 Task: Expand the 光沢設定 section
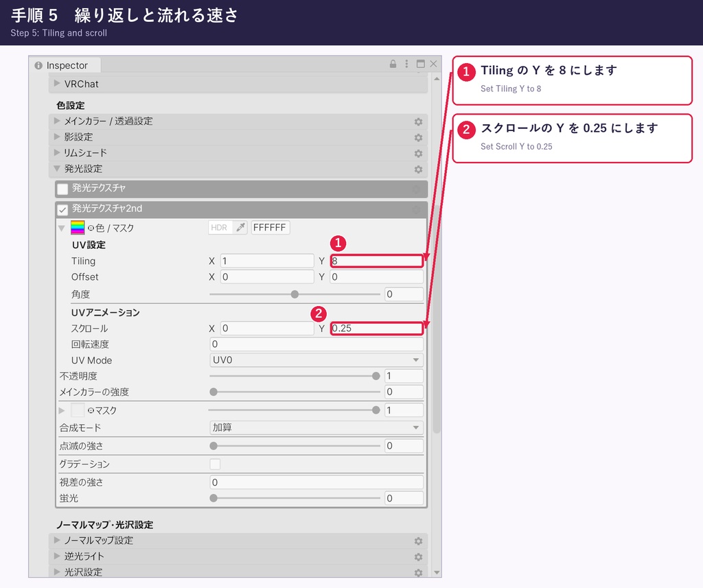click(x=56, y=572)
